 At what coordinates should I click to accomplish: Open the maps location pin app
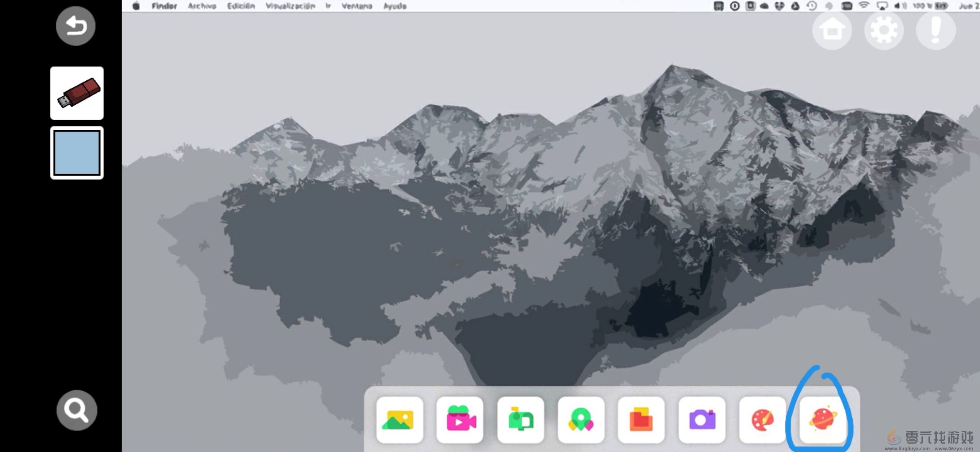pyautogui.click(x=581, y=420)
